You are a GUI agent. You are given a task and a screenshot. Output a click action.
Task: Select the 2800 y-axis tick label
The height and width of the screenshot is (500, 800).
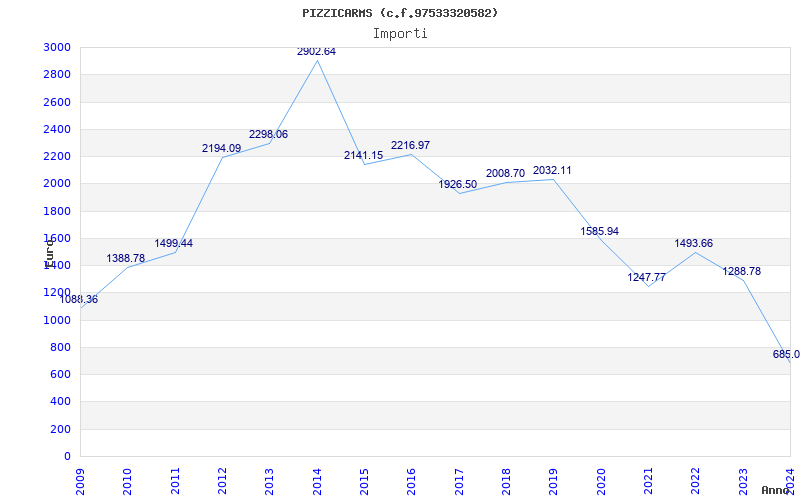pyautogui.click(x=57, y=74)
